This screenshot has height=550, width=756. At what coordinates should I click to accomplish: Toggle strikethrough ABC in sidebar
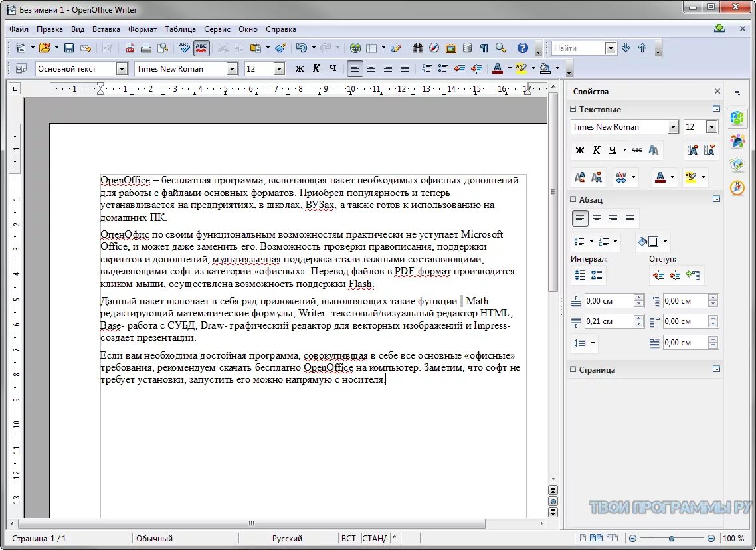click(637, 150)
